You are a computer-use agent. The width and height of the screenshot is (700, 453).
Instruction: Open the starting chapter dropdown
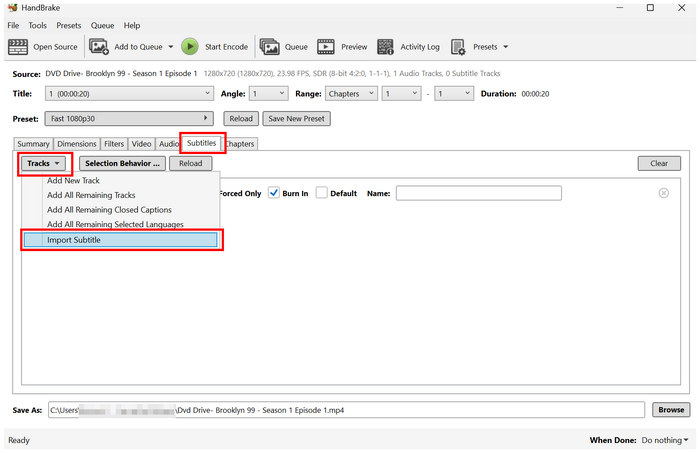pos(401,94)
